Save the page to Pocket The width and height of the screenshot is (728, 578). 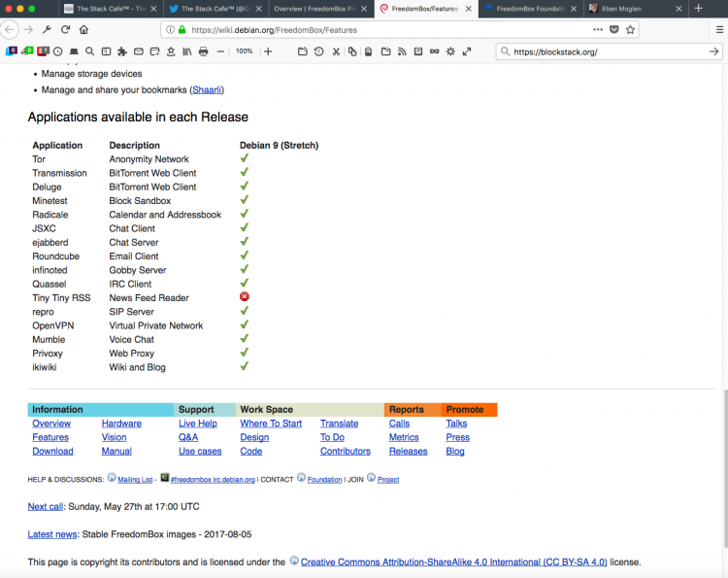pos(613,30)
